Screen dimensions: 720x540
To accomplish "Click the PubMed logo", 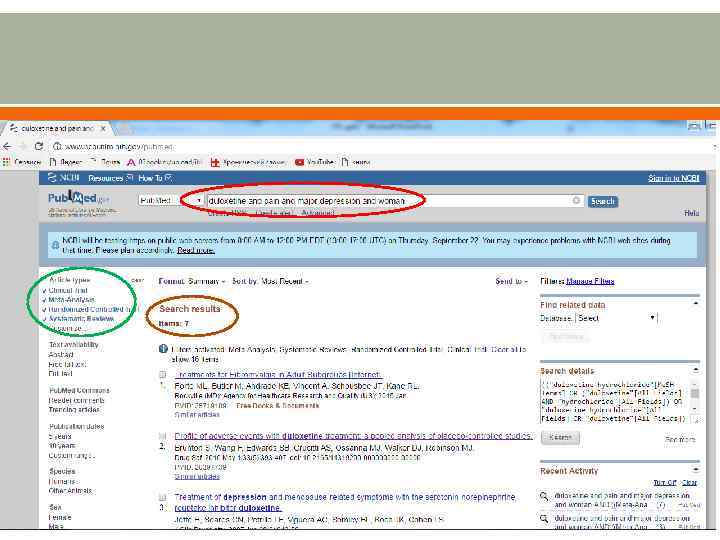I will click(x=79, y=198).
